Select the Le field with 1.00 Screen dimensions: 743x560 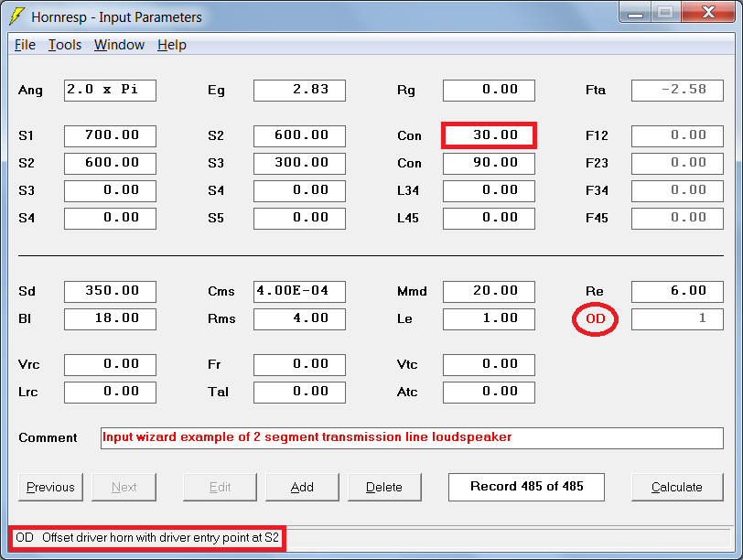(x=489, y=319)
